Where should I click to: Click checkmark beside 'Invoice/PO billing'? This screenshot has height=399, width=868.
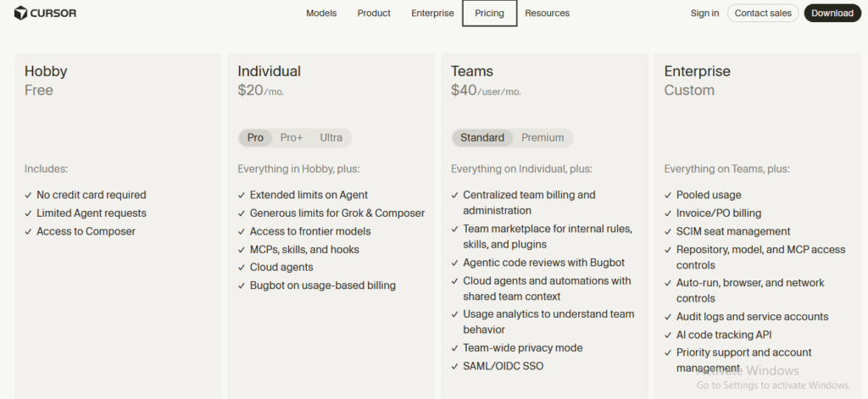tap(668, 213)
